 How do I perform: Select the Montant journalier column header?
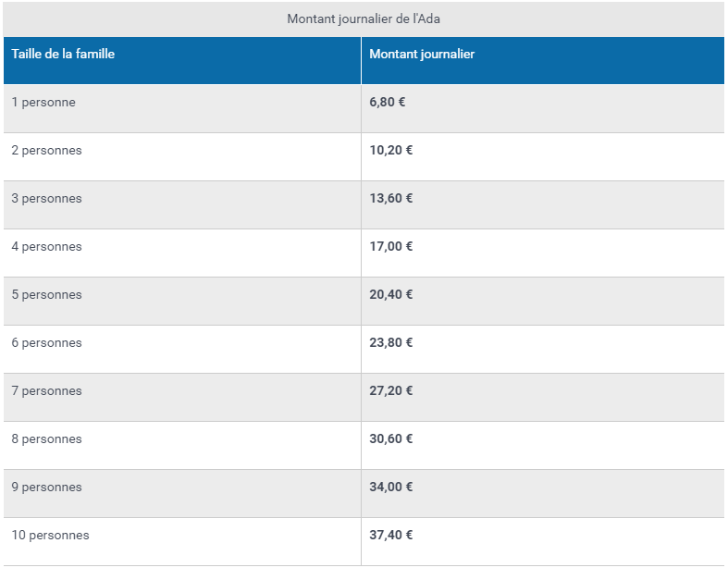422,54
